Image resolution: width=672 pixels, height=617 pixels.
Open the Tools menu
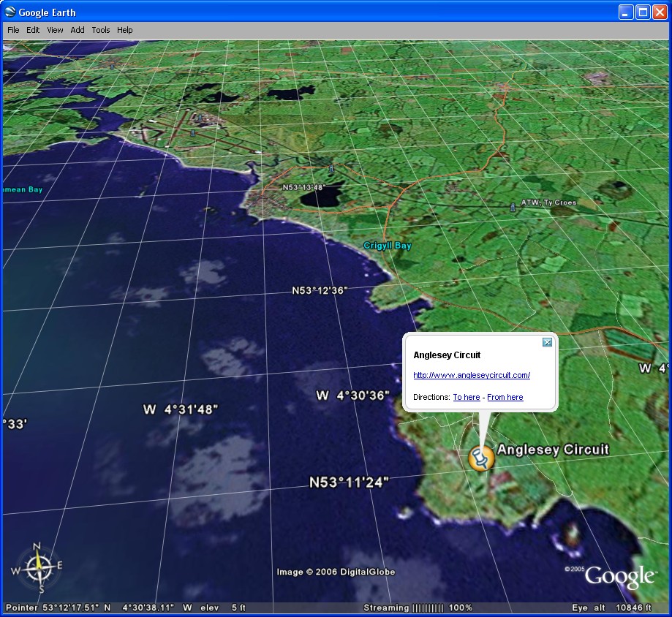click(101, 30)
